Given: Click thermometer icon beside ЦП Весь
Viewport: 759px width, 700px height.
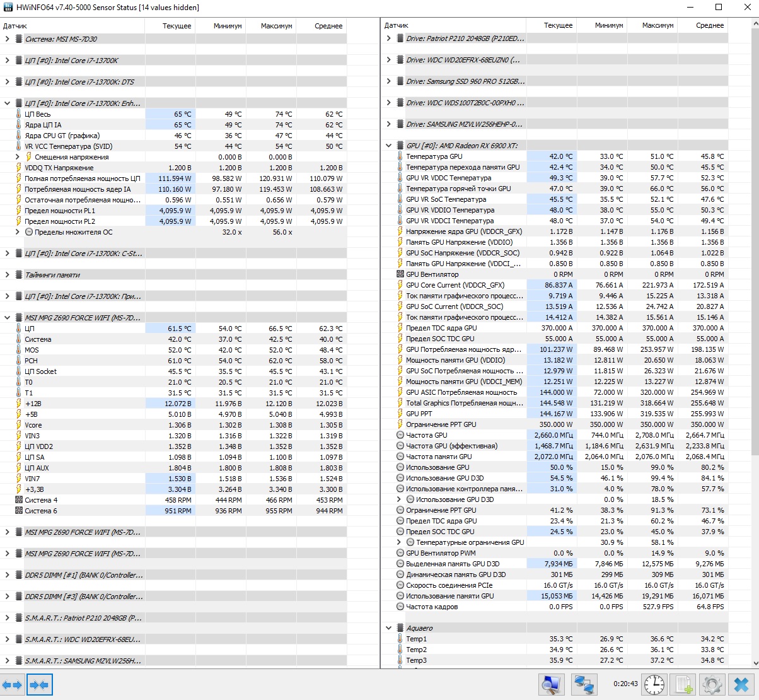Looking at the screenshot, I should point(19,114).
